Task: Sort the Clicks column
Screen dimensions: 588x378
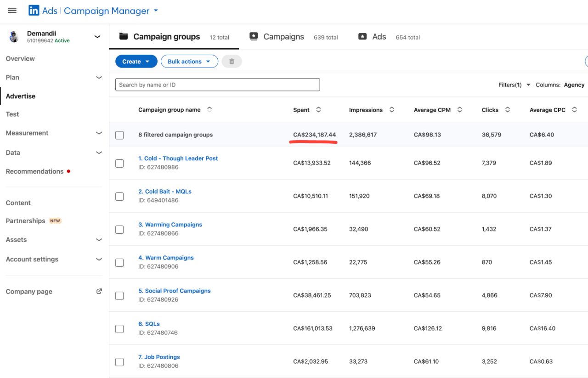Action: 507,109
